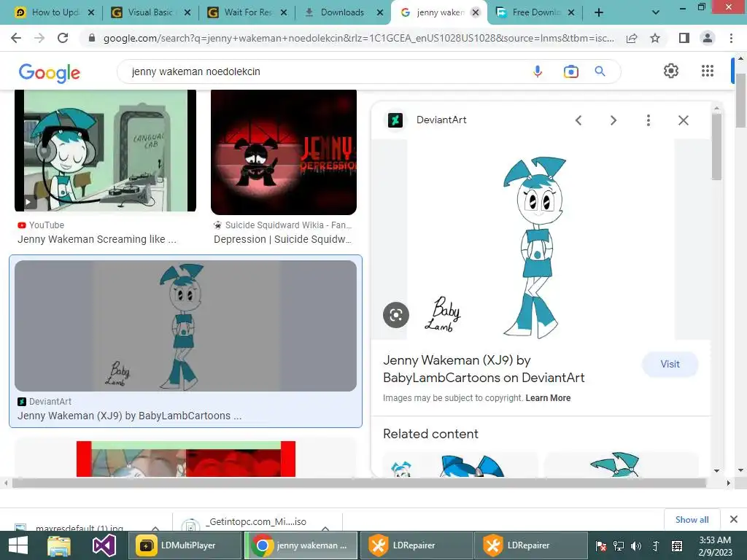View site security lock info
The width and height of the screenshot is (747, 560).
point(92,38)
